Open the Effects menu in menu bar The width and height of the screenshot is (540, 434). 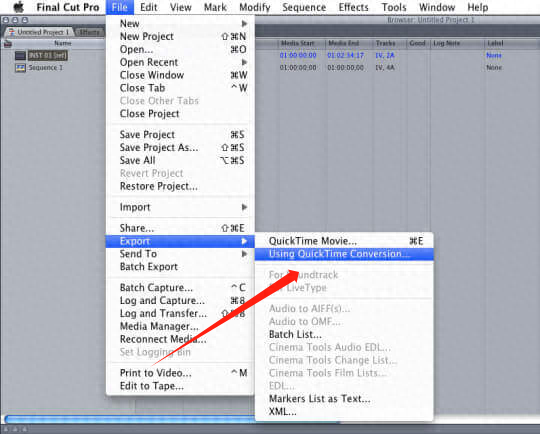[x=353, y=7]
